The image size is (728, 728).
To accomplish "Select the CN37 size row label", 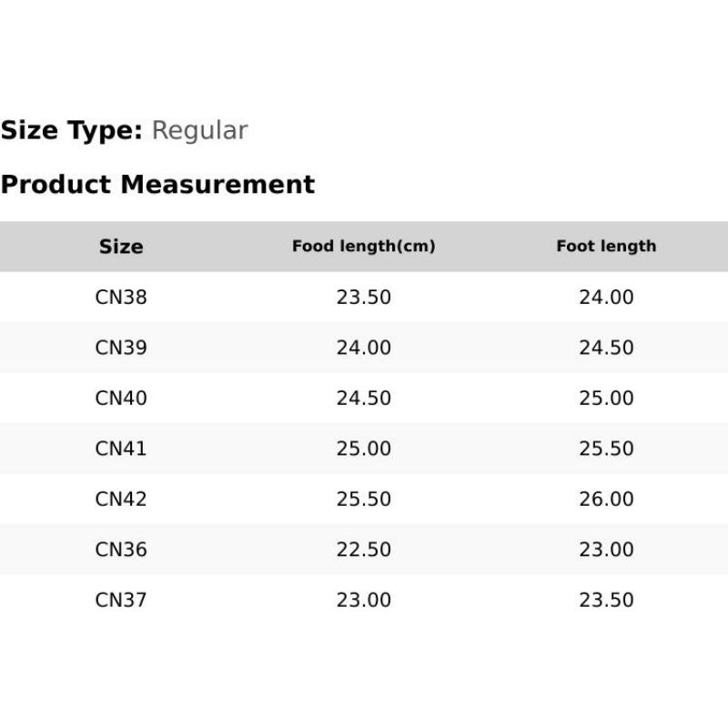I will click(121, 601).
